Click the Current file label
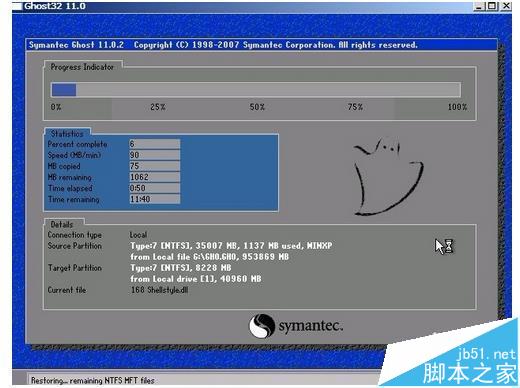The image size is (520, 388). coord(67,290)
